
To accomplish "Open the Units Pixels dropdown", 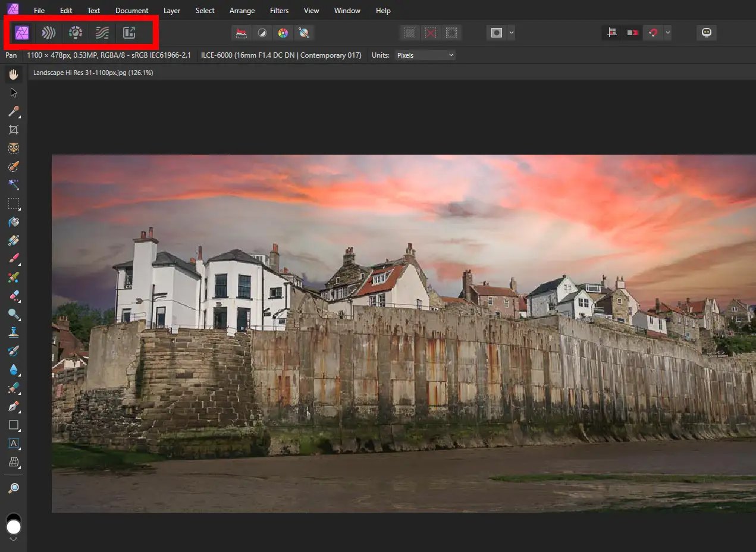I will click(x=425, y=55).
